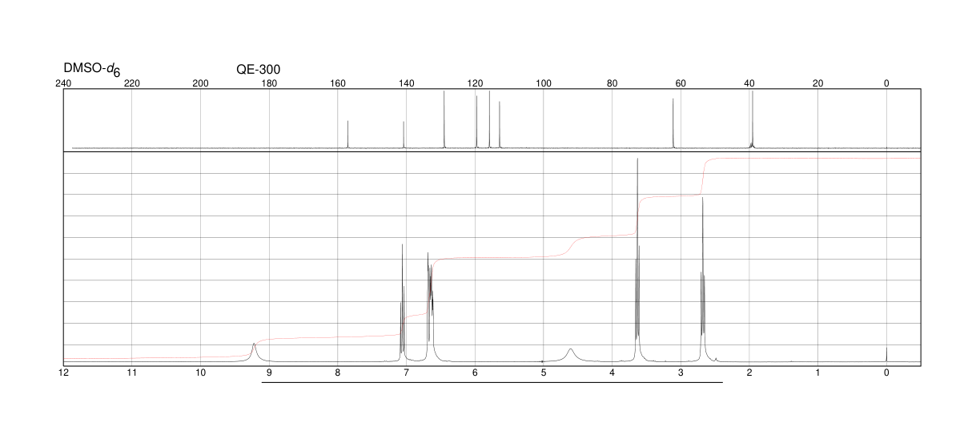Select the 100 tick on the carbon axis
Viewport: 980px width, 423px height.
point(544,83)
